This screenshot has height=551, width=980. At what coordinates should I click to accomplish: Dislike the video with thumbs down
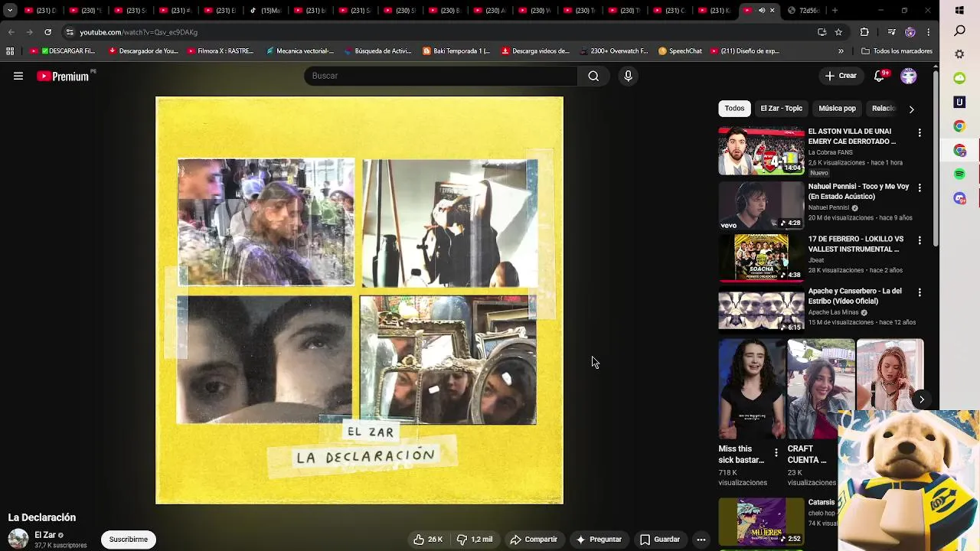click(475, 540)
